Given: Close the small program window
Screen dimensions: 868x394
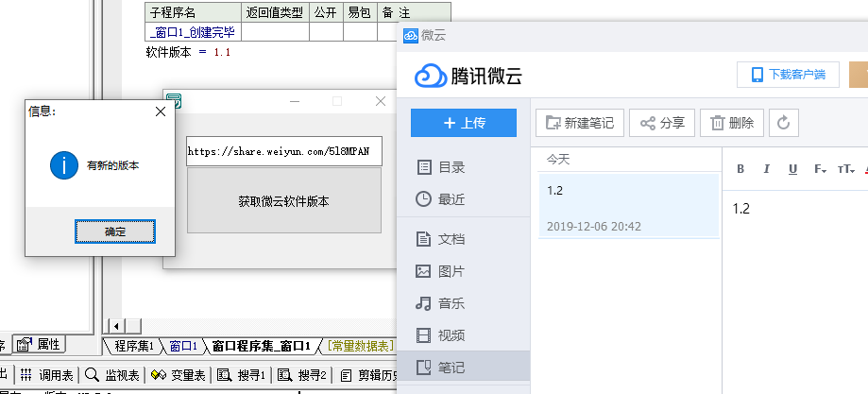Looking at the screenshot, I should 381,101.
